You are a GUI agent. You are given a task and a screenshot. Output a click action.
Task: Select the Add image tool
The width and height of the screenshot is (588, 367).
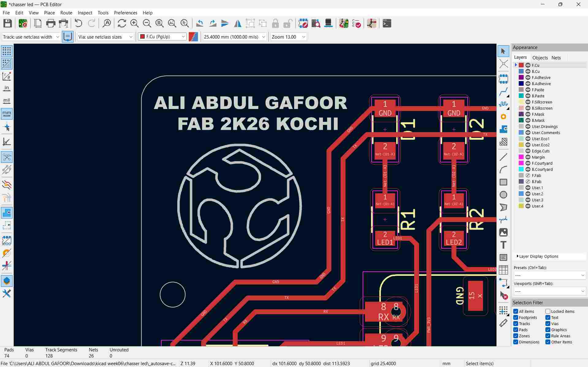click(x=503, y=232)
